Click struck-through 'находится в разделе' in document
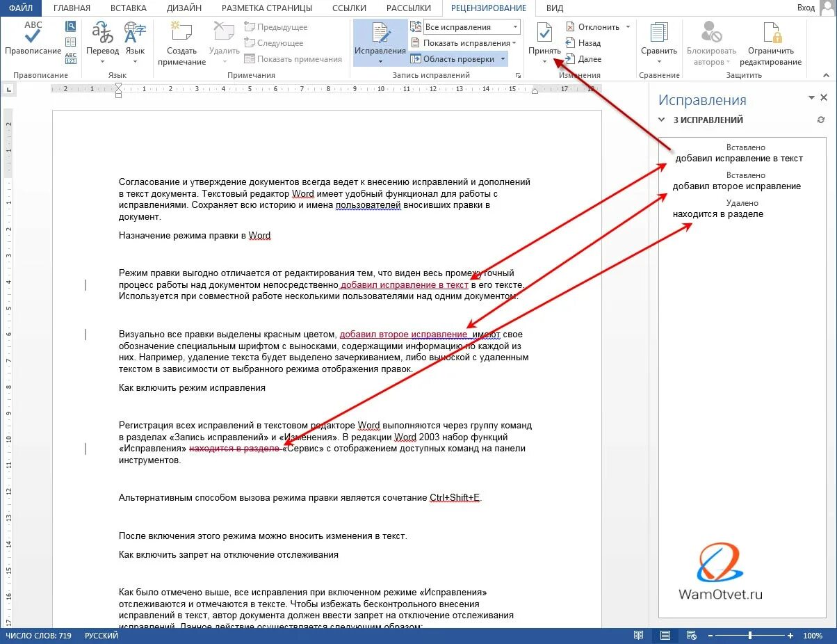 [234, 449]
